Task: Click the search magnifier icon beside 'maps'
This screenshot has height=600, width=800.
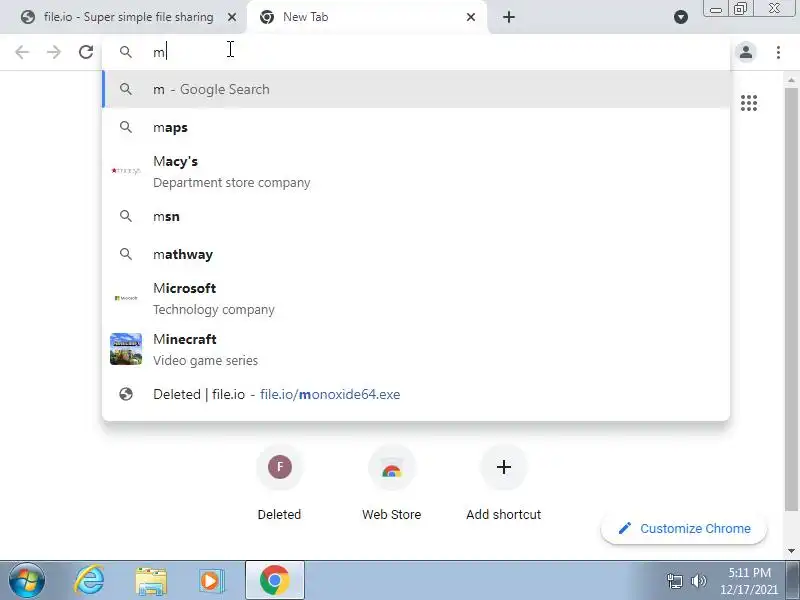Action: tap(126, 127)
